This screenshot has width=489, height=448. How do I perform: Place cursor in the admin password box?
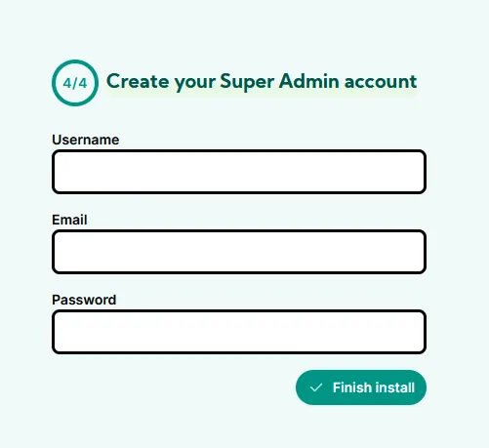pyautogui.click(x=239, y=332)
